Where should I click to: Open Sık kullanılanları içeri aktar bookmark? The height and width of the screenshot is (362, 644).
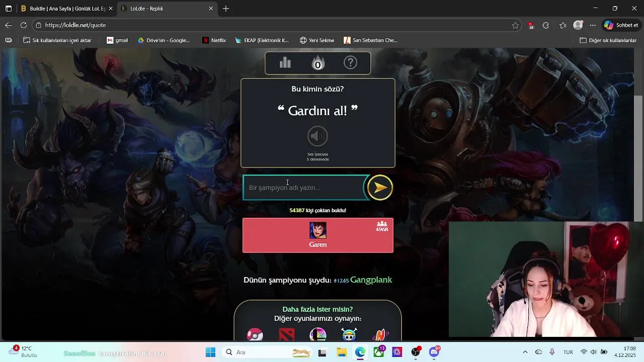(x=57, y=40)
